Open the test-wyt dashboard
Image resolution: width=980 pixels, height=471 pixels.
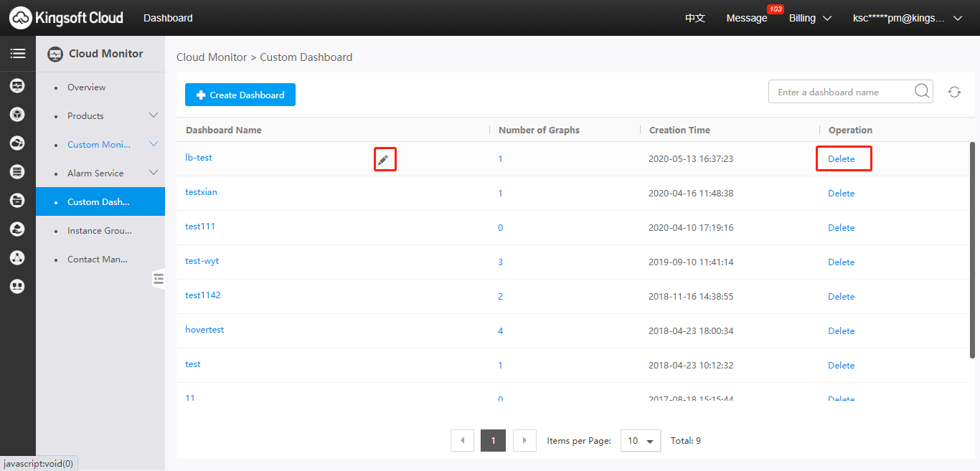(x=202, y=261)
